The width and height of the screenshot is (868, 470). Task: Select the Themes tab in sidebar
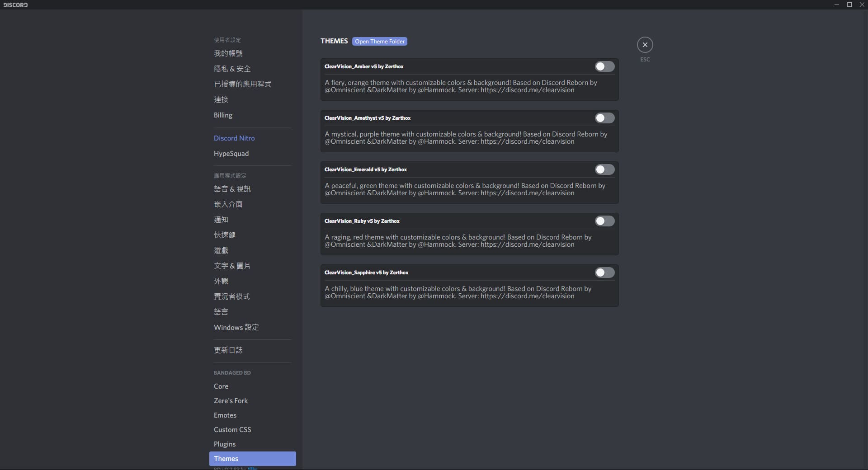[252, 459]
